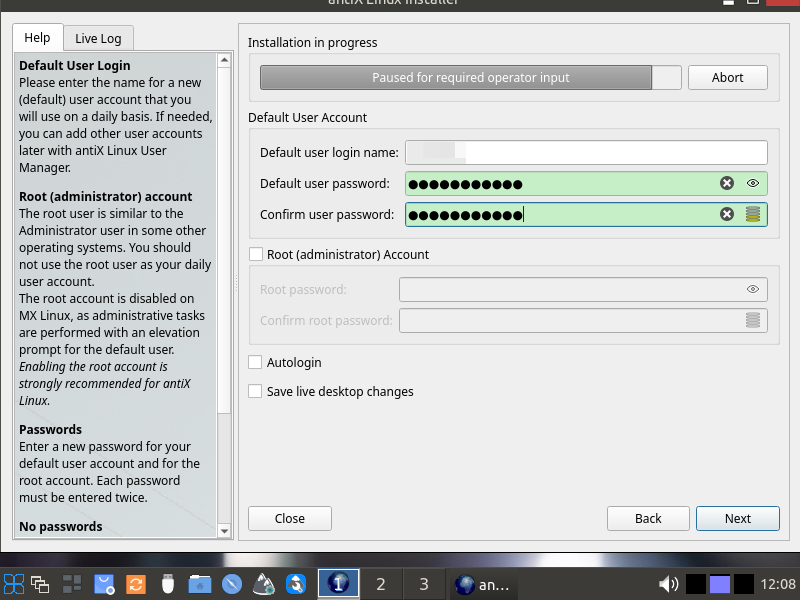Click the orange update icon in taskbar
The width and height of the screenshot is (800, 600).
(x=136, y=584)
